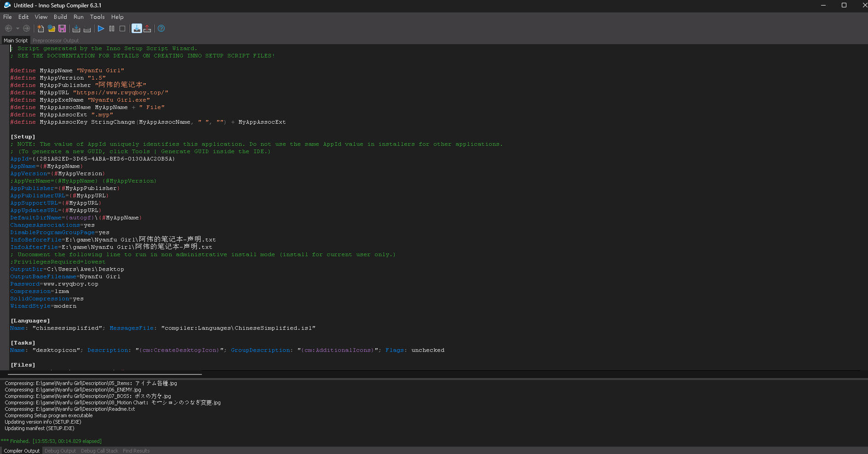The image size is (868, 454).
Task: Click the PrivilegesRequired=lowest commented line
Action: pyautogui.click(x=58, y=262)
